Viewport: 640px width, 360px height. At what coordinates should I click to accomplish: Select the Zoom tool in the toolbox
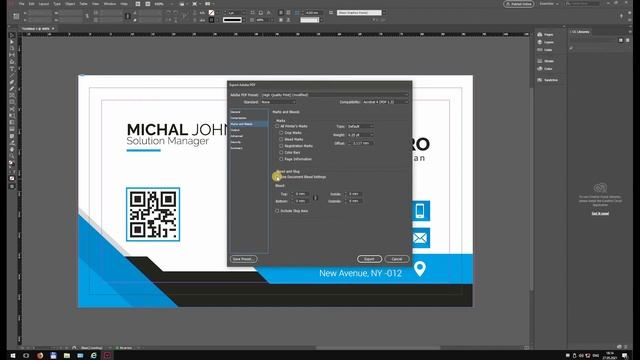(12, 156)
